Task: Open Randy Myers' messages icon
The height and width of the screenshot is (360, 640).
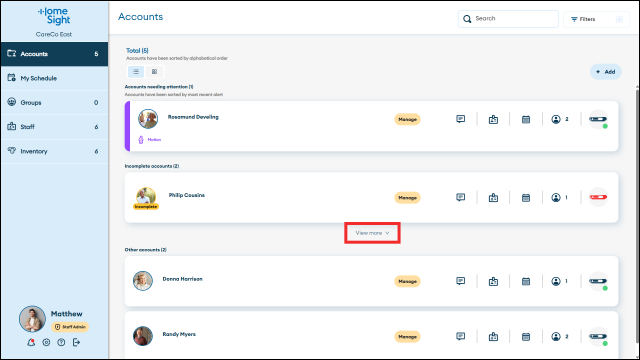Action: [460, 336]
